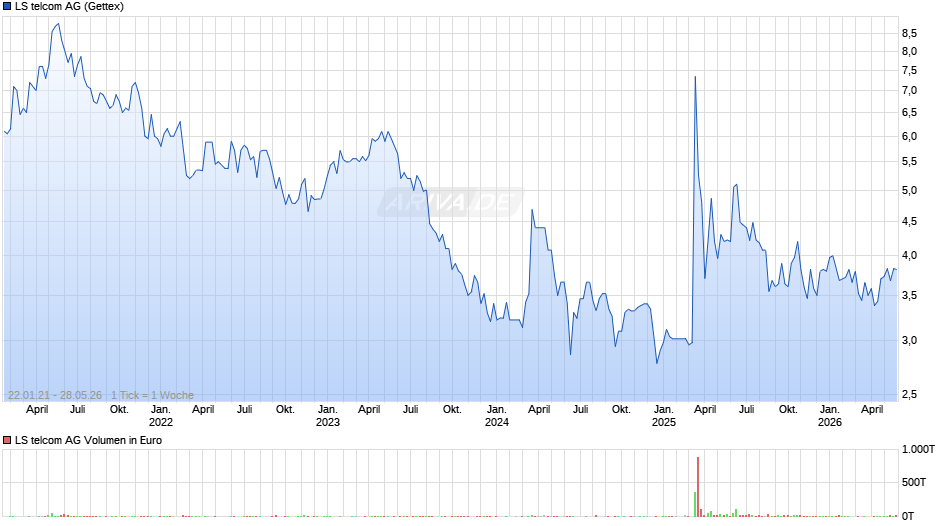Click the 3,0 price axis label
The image size is (940, 526).
click(909, 341)
